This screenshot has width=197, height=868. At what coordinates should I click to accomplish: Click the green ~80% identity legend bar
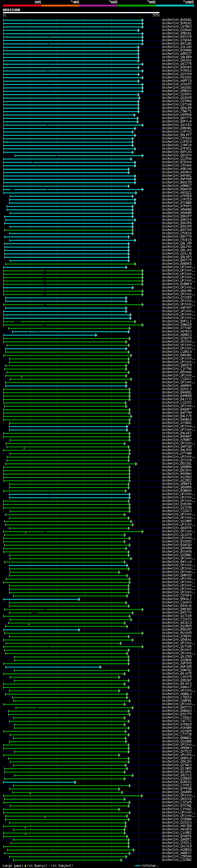pyautogui.click(x=137, y=6)
